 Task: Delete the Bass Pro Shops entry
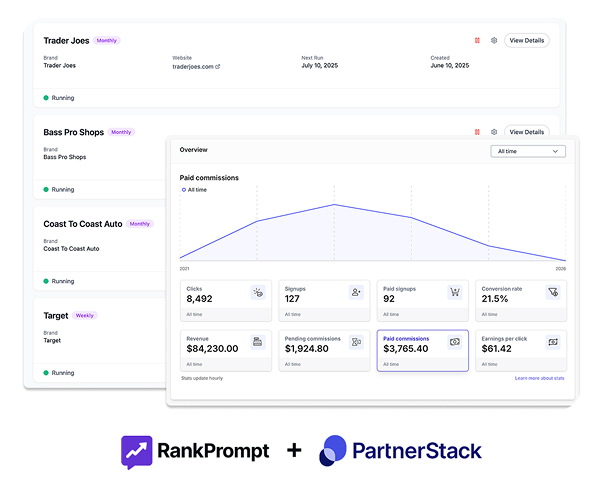click(477, 132)
